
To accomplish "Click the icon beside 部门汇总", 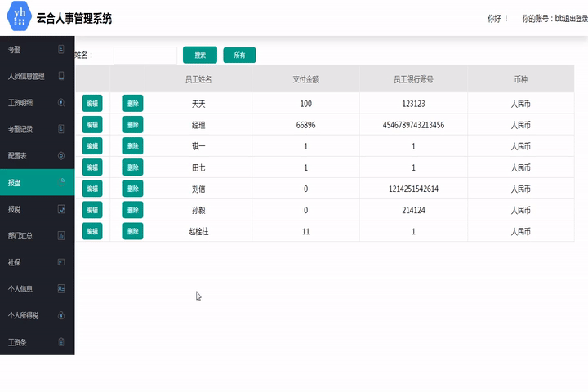I will 61,236.
